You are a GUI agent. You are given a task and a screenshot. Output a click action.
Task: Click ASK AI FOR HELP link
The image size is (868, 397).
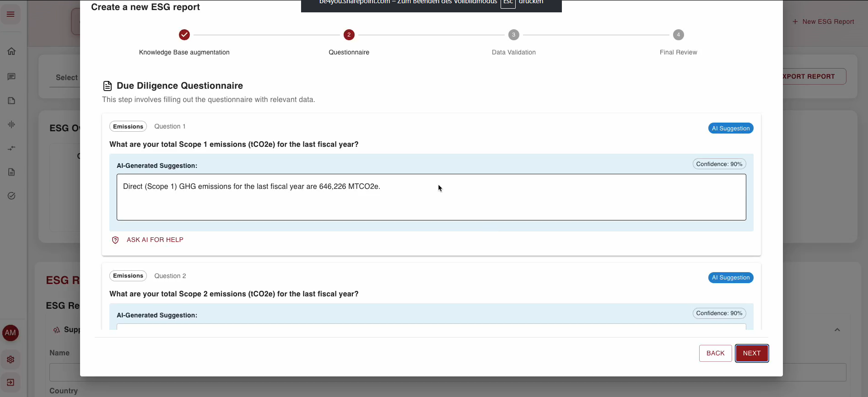(x=155, y=240)
